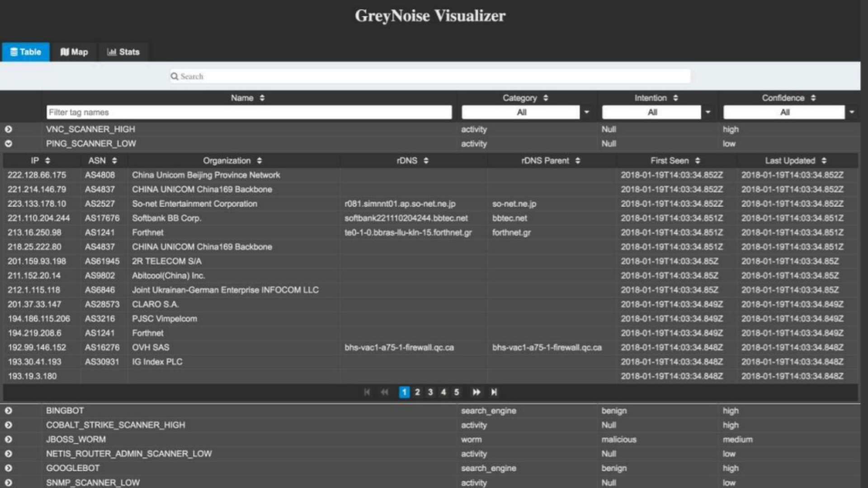868x488 pixels.
Task: Sort by Last Updated column arrows
Action: coord(824,160)
